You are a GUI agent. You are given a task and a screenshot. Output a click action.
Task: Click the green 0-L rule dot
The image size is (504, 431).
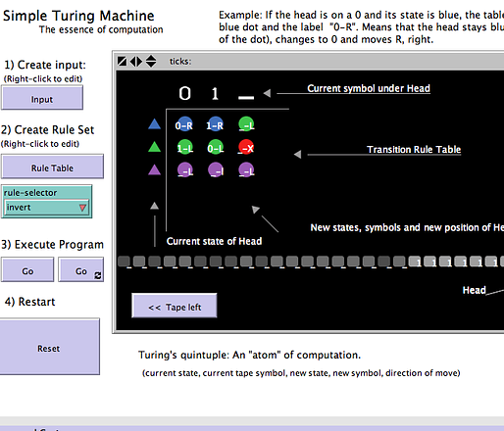[x=216, y=147]
